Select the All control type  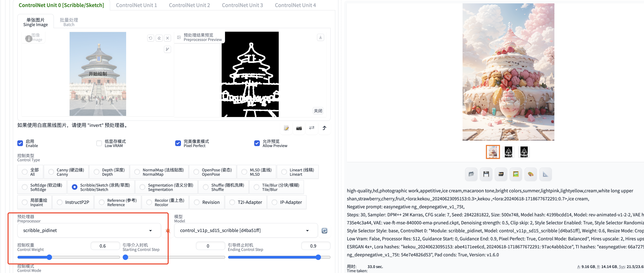point(30,172)
